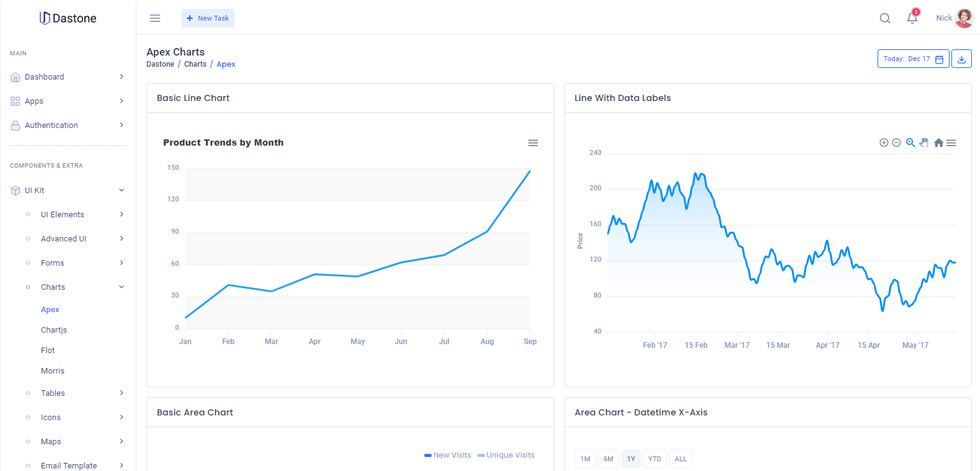Click the Feb '17 axis label
The height and width of the screenshot is (471, 980).
click(x=655, y=345)
